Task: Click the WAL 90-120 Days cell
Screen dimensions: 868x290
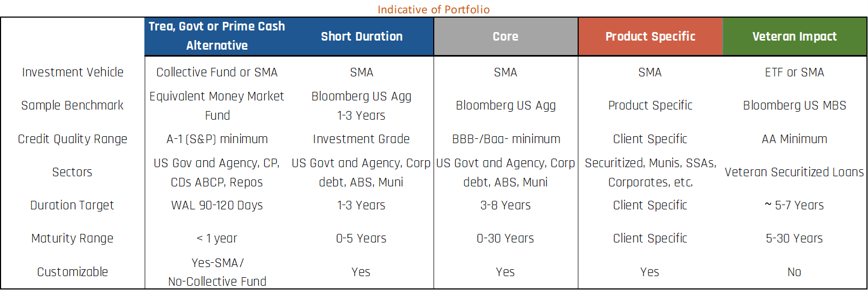Action: [x=217, y=205]
